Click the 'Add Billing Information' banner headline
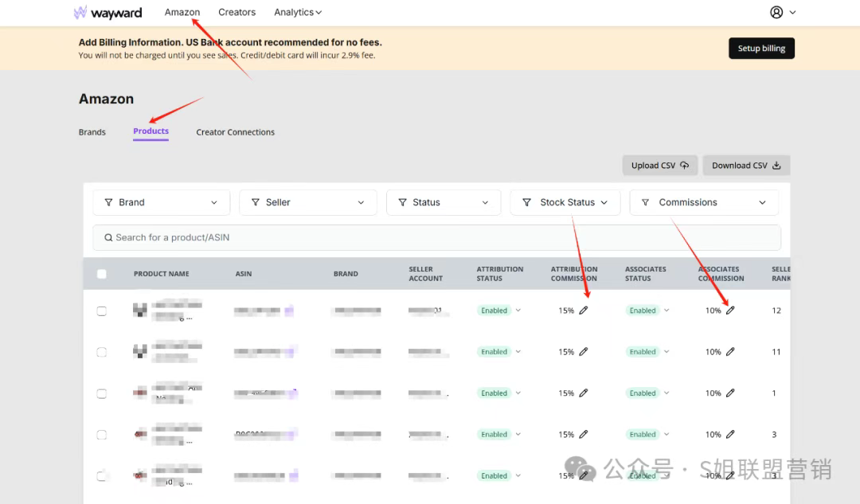Screen dimensions: 860x504 click(230, 42)
